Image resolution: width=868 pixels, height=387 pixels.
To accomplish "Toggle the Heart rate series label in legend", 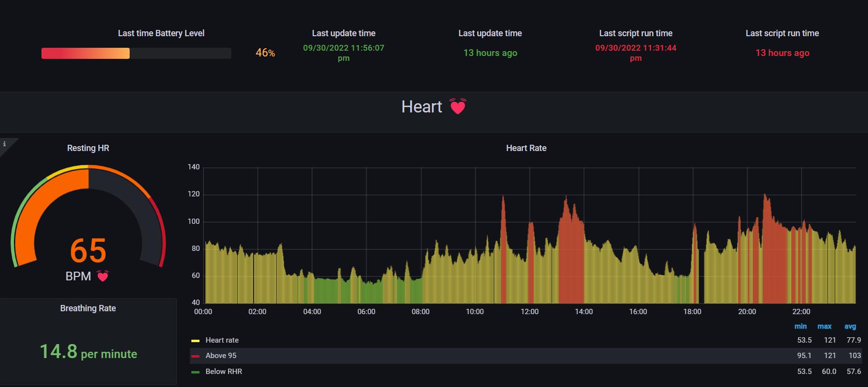I will pyautogui.click(x=222, y=340).
